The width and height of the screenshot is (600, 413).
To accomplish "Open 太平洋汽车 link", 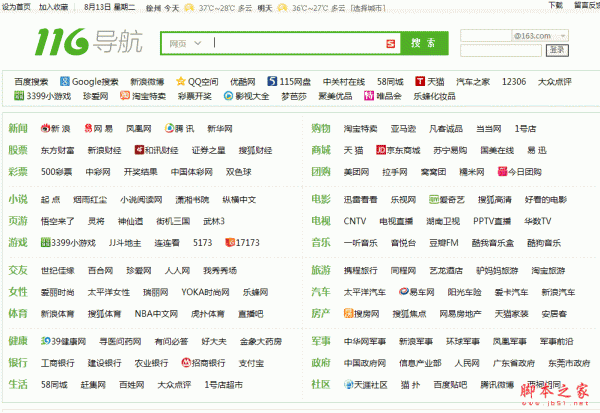I will [365, 292].
